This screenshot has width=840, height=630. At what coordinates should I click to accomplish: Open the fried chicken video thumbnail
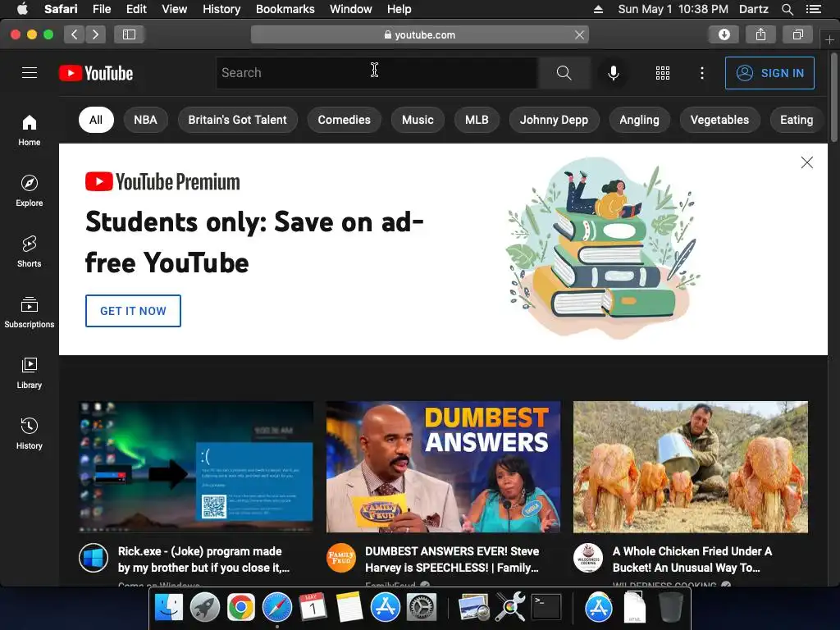[x=691, y=467]
